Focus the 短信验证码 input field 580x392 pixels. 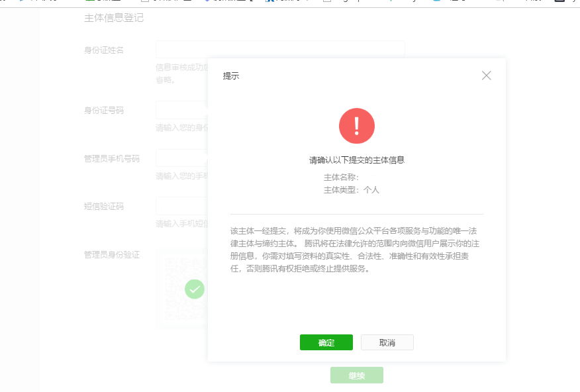[181, 206]
